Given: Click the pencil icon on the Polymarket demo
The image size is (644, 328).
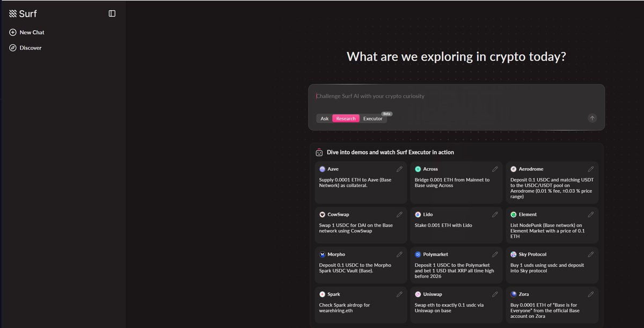Looking at the screenshot, I should (x=495, y=254).
